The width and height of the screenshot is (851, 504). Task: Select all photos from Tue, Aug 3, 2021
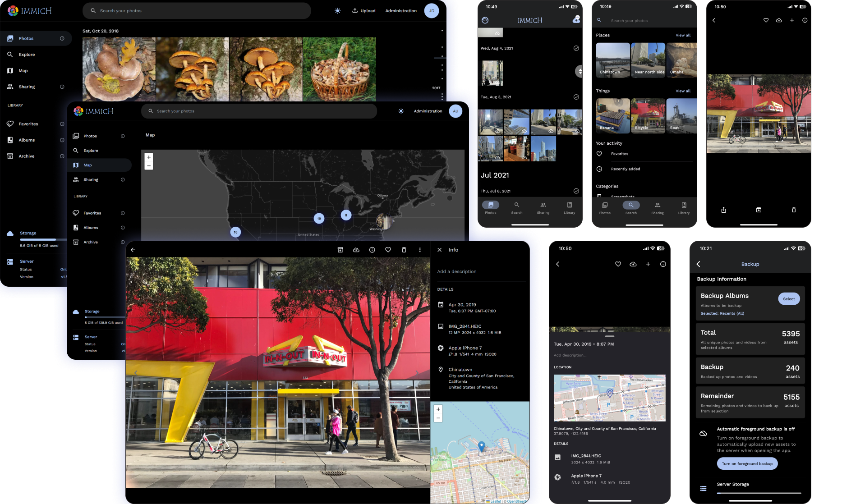tap(576, 96)
